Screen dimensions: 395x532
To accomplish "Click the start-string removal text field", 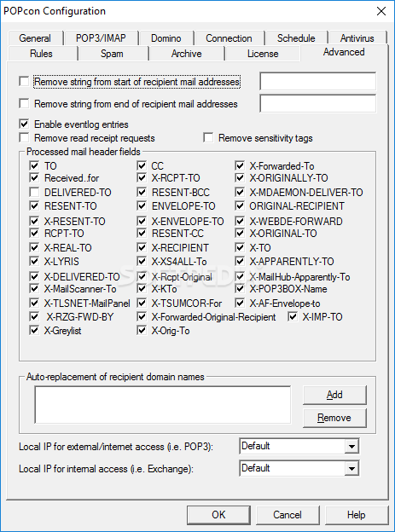I will click(x=318, y=81).
